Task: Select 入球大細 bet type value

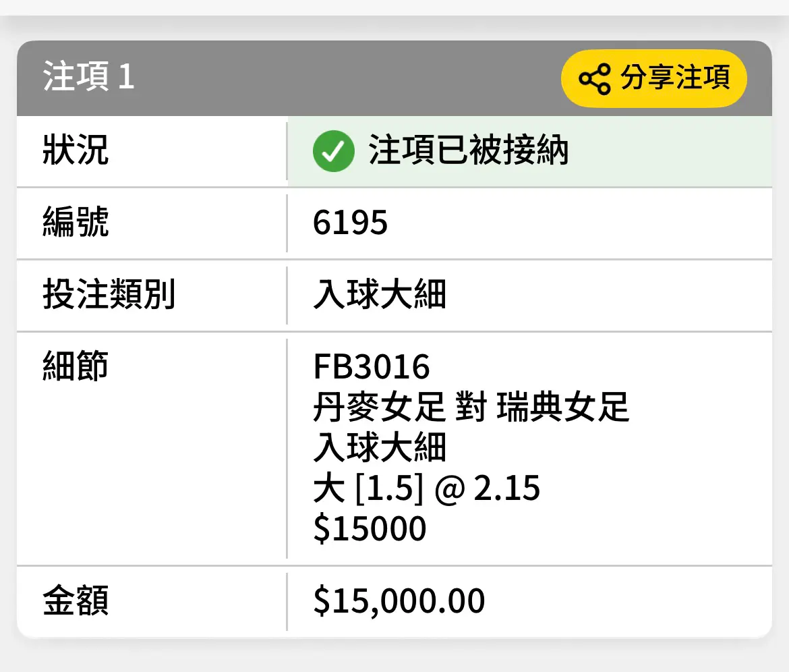Action: tap(380, 294)
